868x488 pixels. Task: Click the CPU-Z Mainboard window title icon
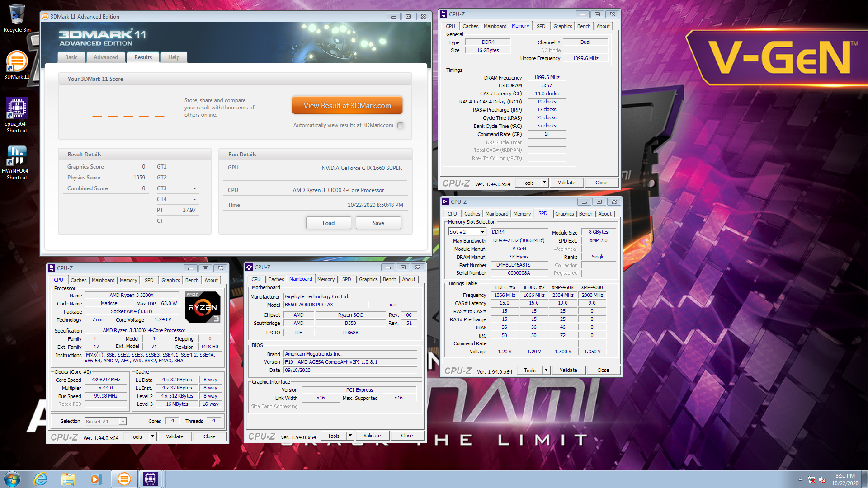click(x=249, y=267)
